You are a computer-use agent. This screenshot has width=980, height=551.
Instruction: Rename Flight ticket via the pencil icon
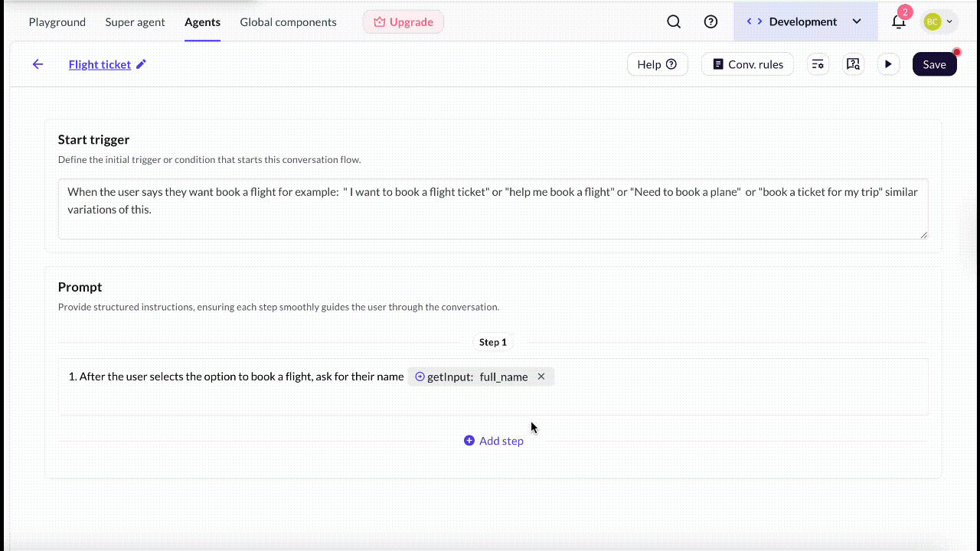[x=140, y=64]
